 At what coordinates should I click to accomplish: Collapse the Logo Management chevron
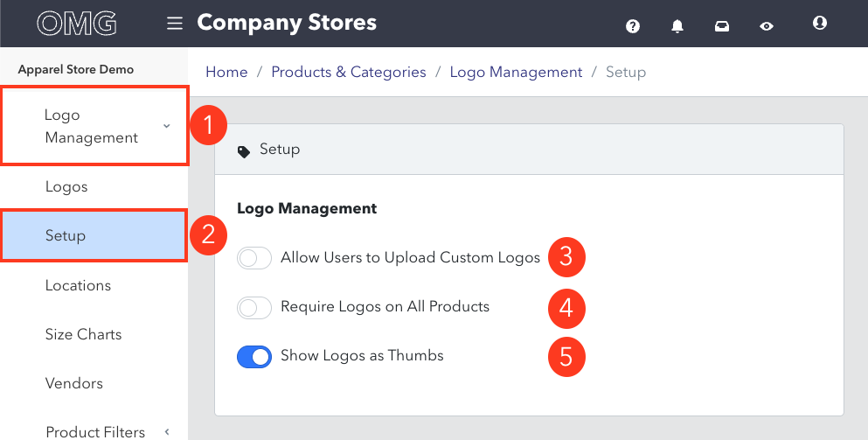(x=167, y=126)
